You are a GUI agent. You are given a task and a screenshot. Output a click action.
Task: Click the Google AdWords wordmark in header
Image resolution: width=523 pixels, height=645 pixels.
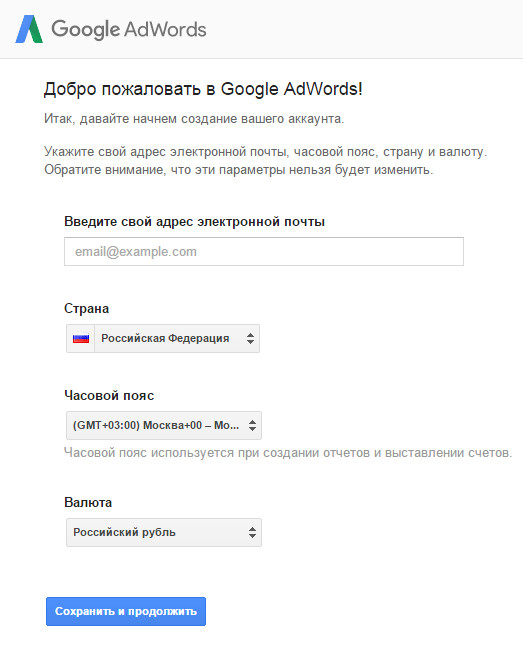(129, 30)
